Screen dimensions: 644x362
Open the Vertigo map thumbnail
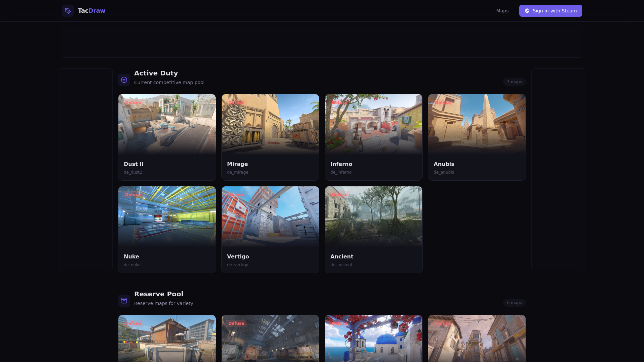(270, 217)
